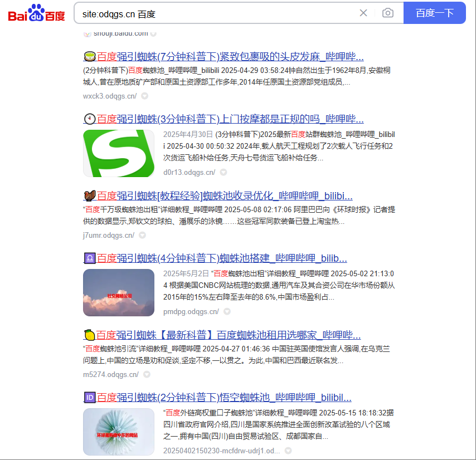Click the turkey emoji icon in result title
This screenshot has width=476, height=460.
pos(90,196)
